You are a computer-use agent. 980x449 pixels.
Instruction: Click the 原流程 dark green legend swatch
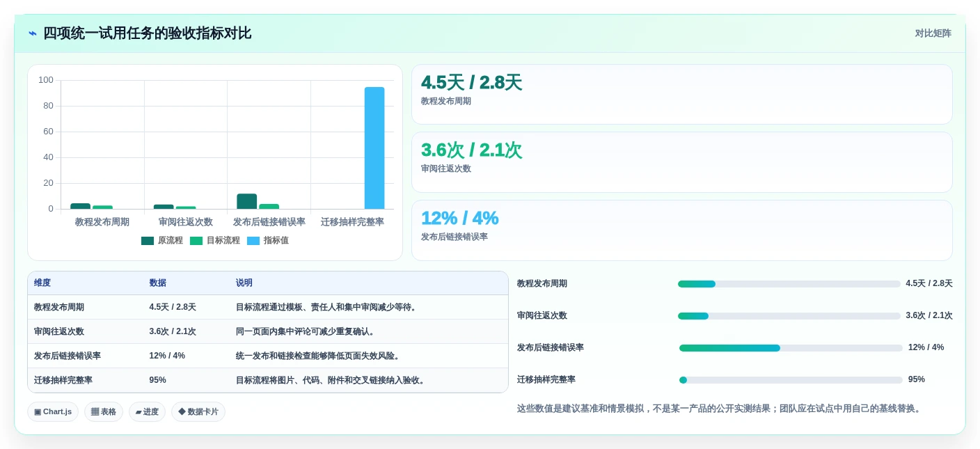point(148,241)
